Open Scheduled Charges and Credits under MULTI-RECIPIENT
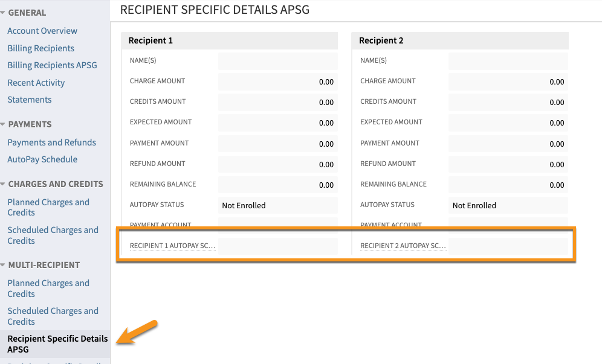 point(53,316)
